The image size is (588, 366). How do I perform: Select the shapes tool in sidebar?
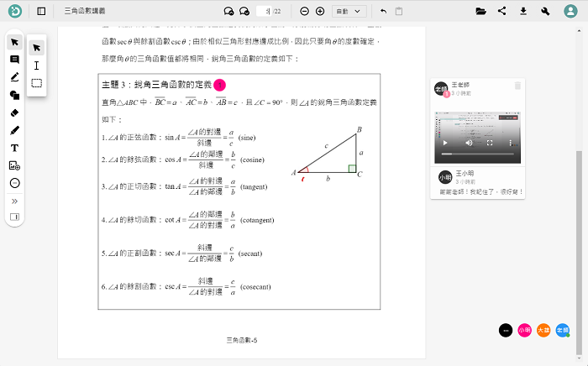14,95
